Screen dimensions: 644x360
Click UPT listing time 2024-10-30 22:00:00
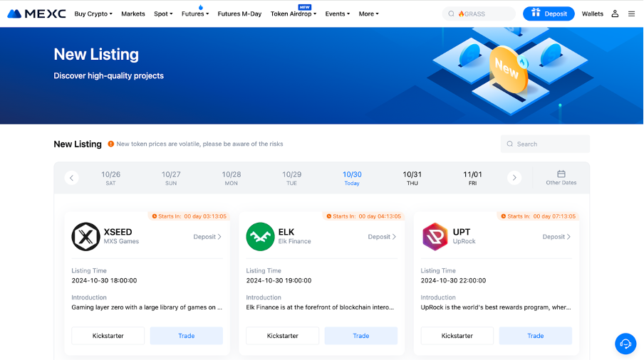[x=453, y=280]
